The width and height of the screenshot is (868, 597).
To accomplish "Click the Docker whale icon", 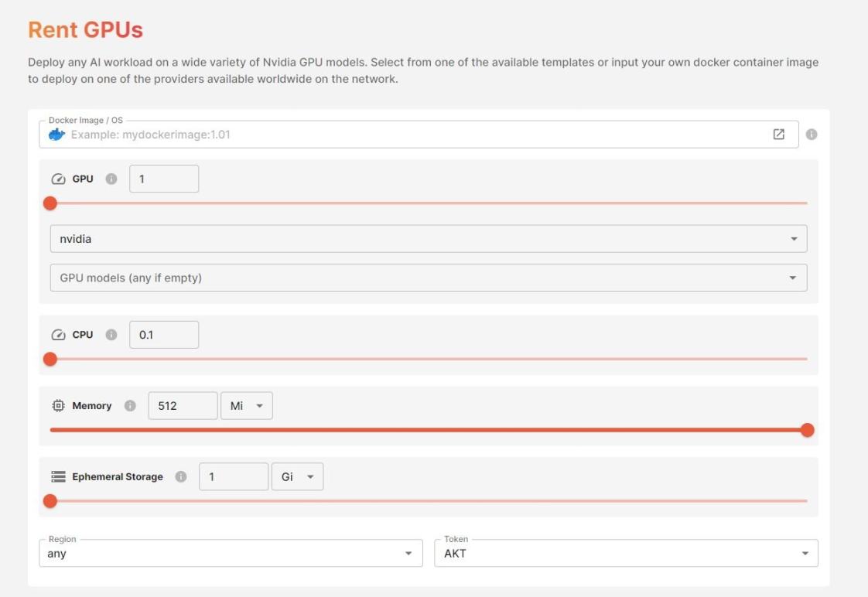I will (x=56, y=135).
